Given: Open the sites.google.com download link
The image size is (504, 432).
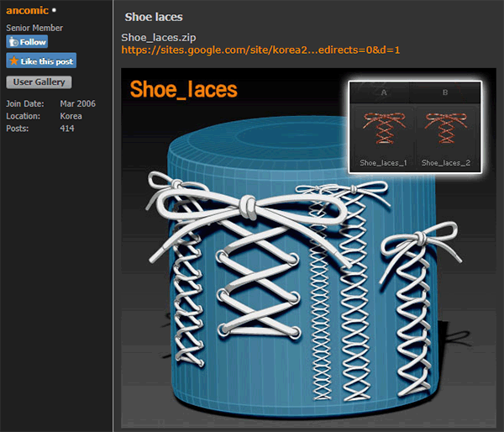Looking at the screenshot, I should pos(260,50).
